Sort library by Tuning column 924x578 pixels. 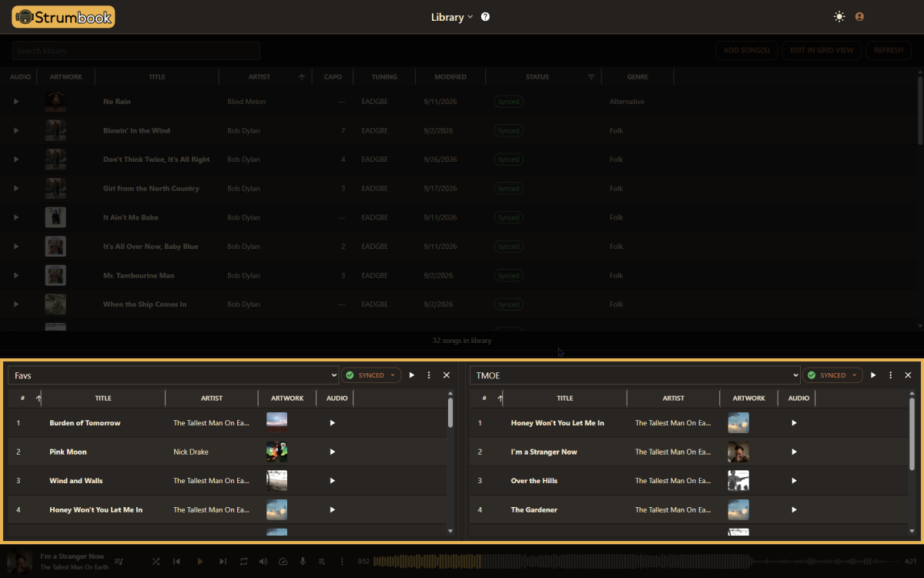384,77
